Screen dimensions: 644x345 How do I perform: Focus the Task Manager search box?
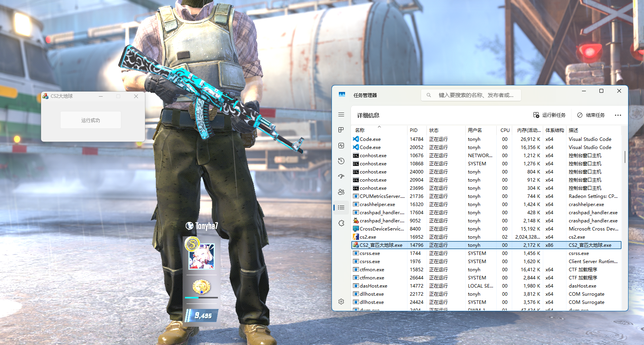coord(471,95)
